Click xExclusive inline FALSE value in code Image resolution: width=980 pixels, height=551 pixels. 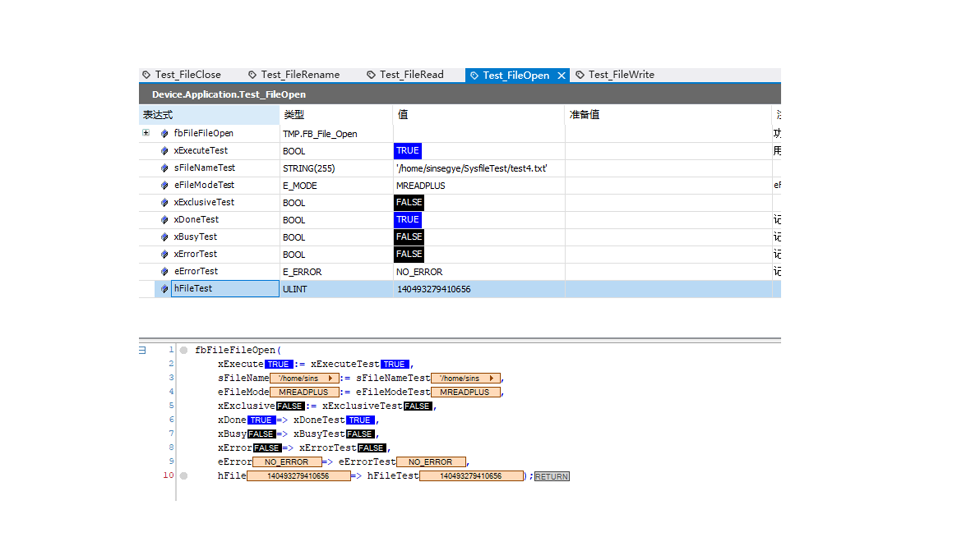point(290,406)
